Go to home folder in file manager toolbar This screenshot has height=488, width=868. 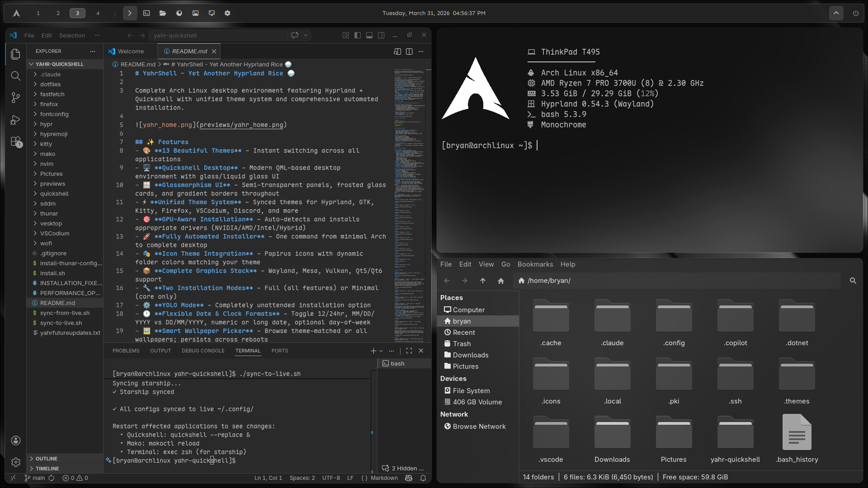click(x=501, y=281)
